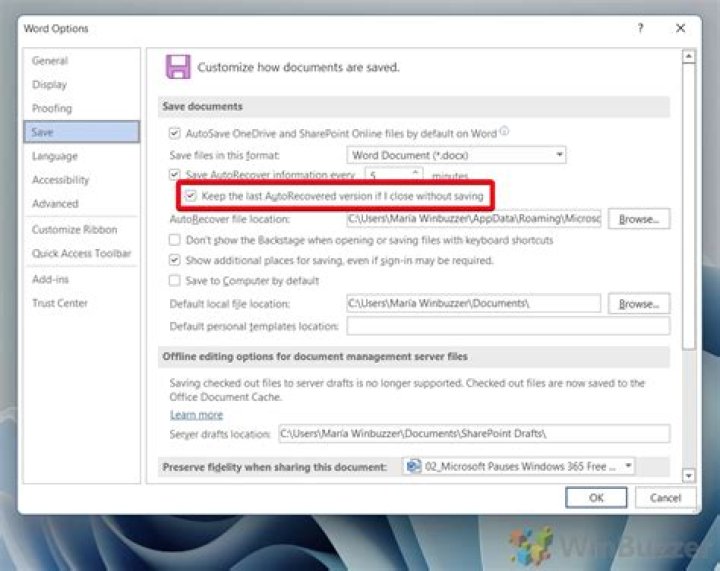The height and width of the screenshot is (571, 720).
Task: Click the Default local file location field
Action: [x=474, y=303]
